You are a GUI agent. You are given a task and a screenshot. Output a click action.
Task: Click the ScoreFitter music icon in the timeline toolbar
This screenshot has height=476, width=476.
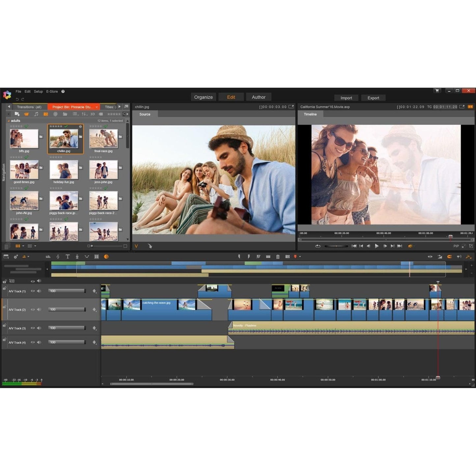point(58,256)
